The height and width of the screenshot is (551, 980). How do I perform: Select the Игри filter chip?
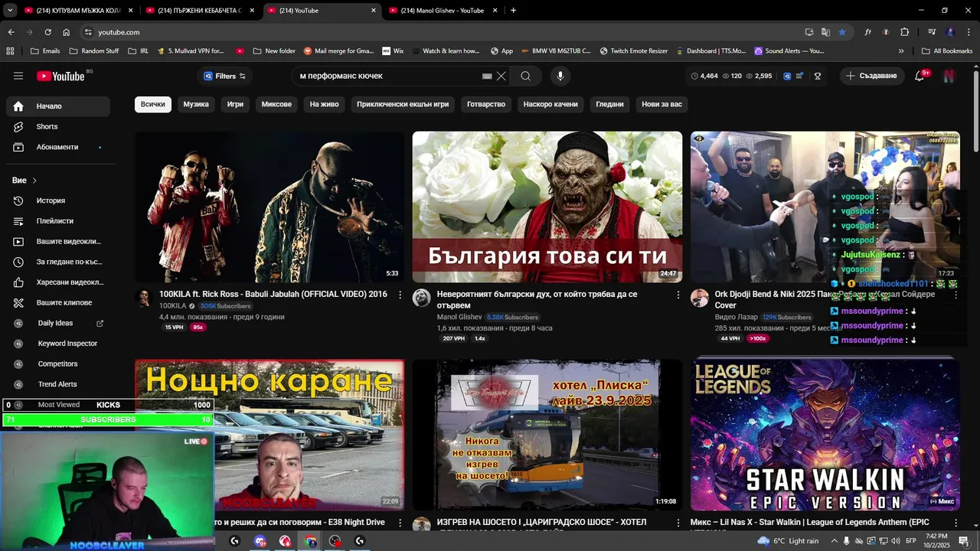coord(235,104)
